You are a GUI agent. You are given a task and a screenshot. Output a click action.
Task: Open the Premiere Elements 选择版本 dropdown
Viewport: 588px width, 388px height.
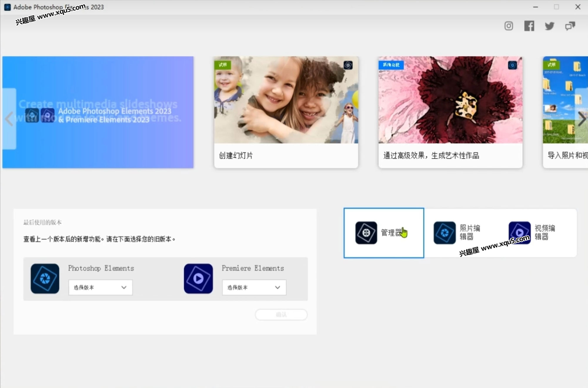coord(254,287)
